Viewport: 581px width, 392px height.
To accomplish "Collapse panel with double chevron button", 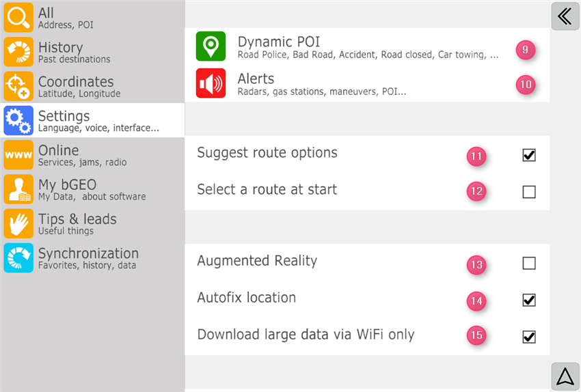I will [565, 16].
